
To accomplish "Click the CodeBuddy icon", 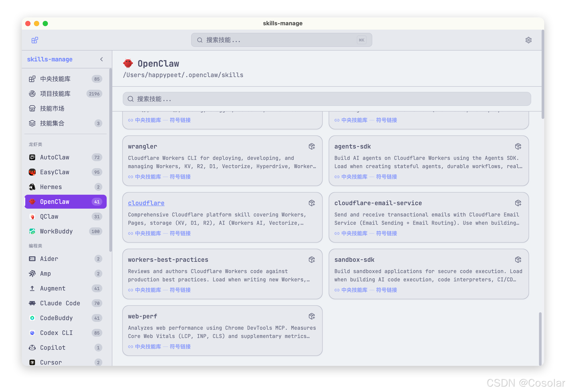I will click(32, 318).
